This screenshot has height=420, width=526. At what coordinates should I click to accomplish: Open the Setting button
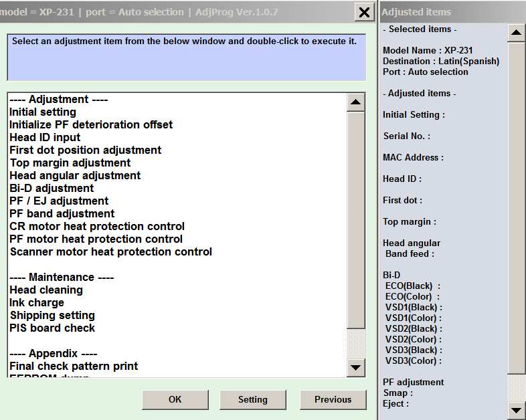[x=253, y=399]
